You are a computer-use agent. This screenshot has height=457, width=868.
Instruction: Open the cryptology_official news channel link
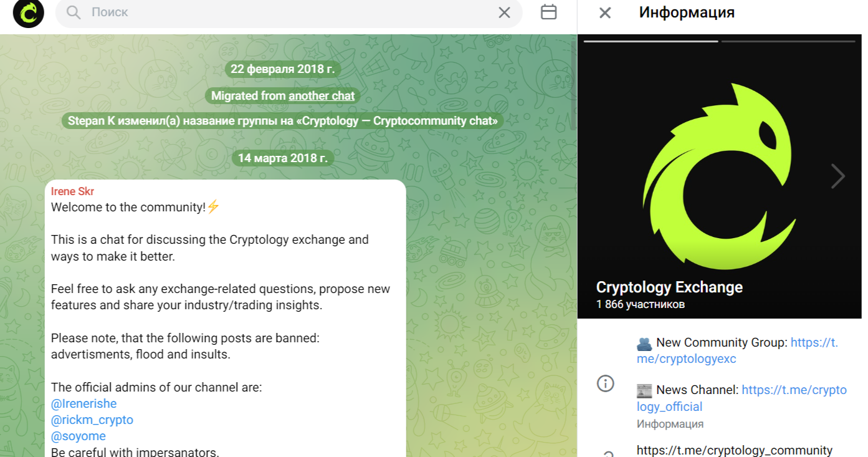click(742, 398)
